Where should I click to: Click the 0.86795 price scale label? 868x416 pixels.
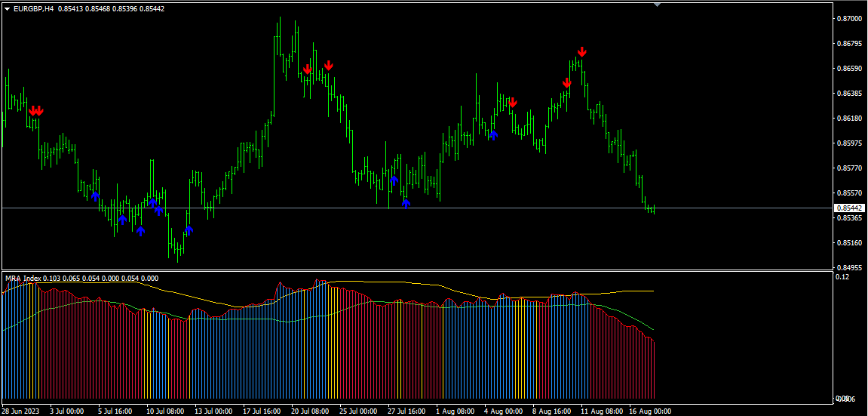pos(850,43)
